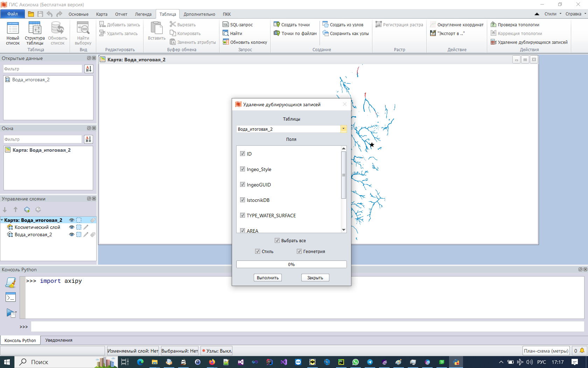Click Создать точки ribbon icon

(x=277, y=25)
